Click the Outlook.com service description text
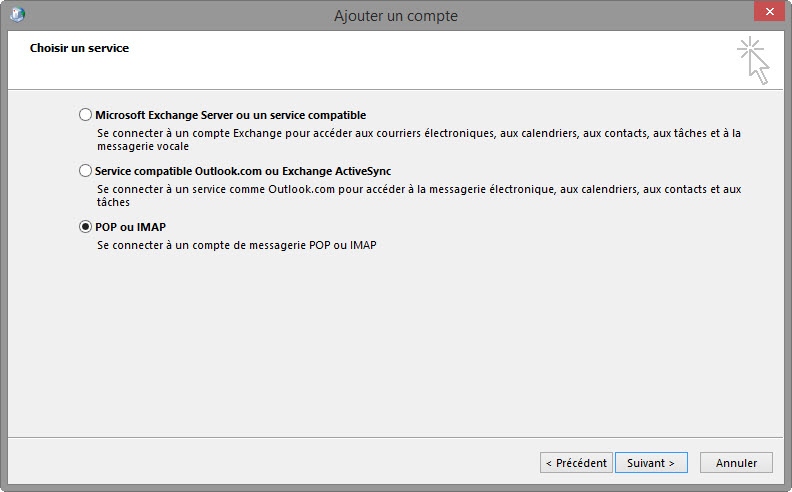This screenshot has width=792, height=492. (418, 188)
